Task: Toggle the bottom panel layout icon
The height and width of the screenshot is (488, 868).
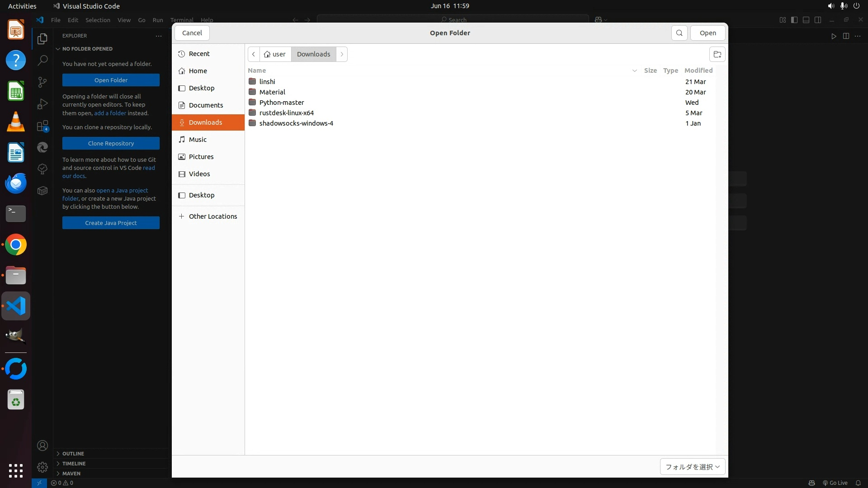Action: (806, 20)
